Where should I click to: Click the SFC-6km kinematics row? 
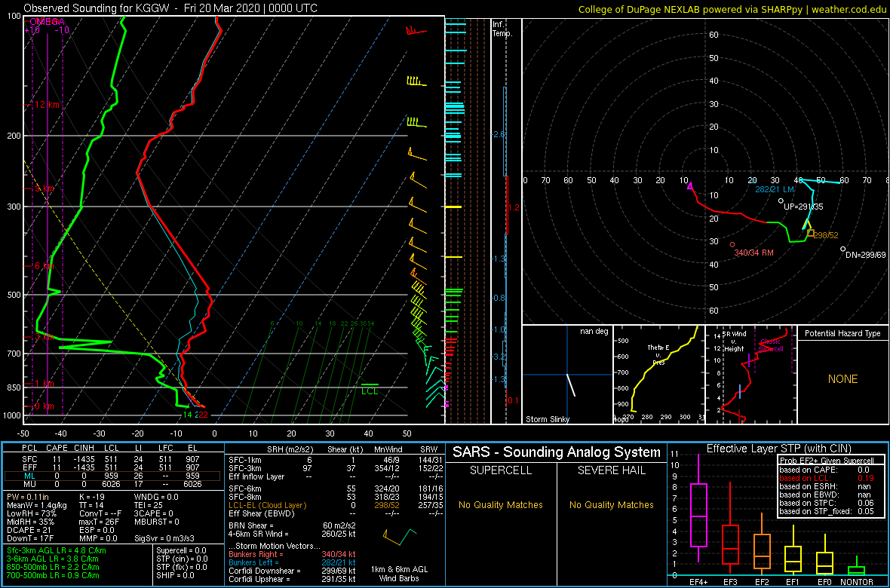(x=336, y=488)
